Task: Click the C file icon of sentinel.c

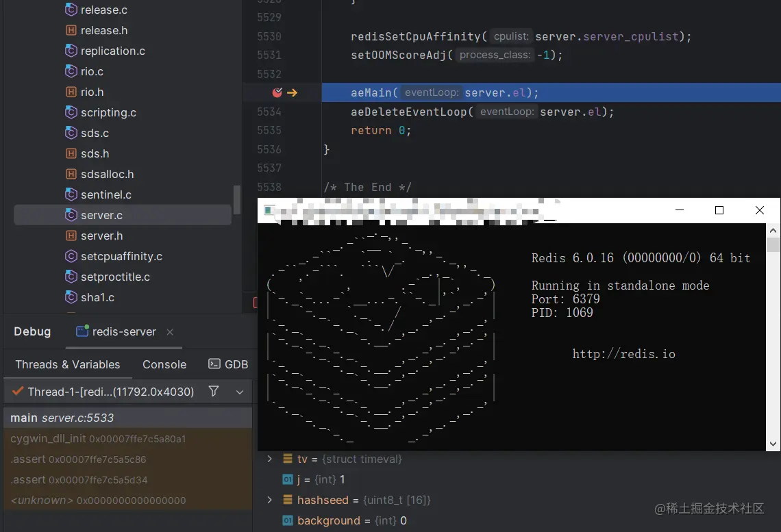Action: click(71, 194)
